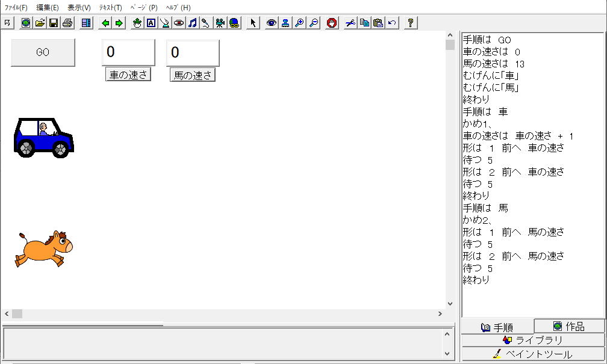607x364 pixels.
Task: Click the question mark help icon
Action: coord(411,23)
